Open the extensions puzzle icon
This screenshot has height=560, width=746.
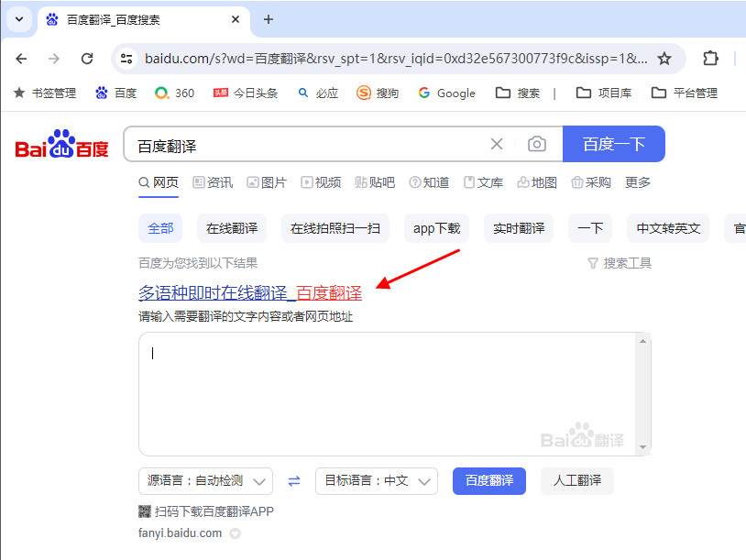[x=710, y=59]
